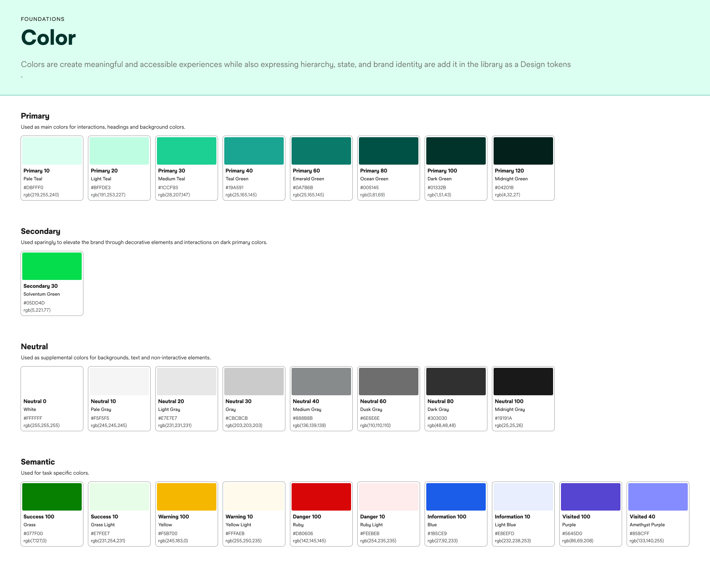Click the Primary 10 Pale Teal swatch
Viewport: 710px width, 588px height.
click(x=52, y=151)
